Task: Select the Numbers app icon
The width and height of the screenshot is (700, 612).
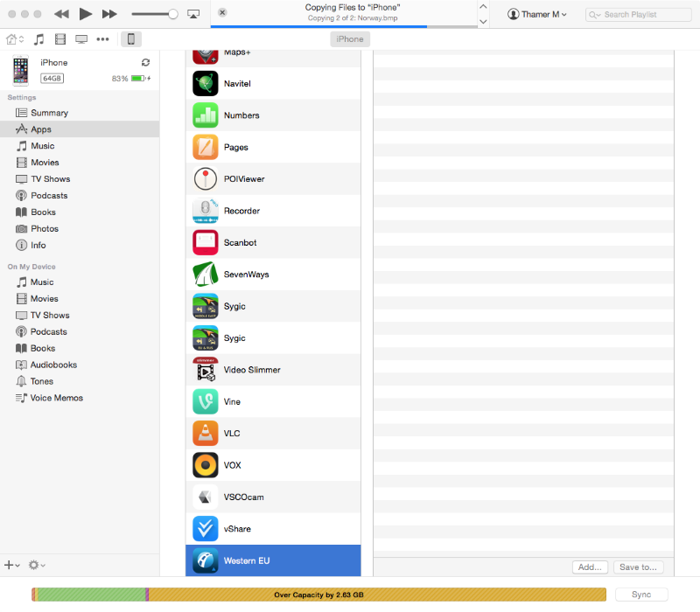Action: tap(206, 115)
